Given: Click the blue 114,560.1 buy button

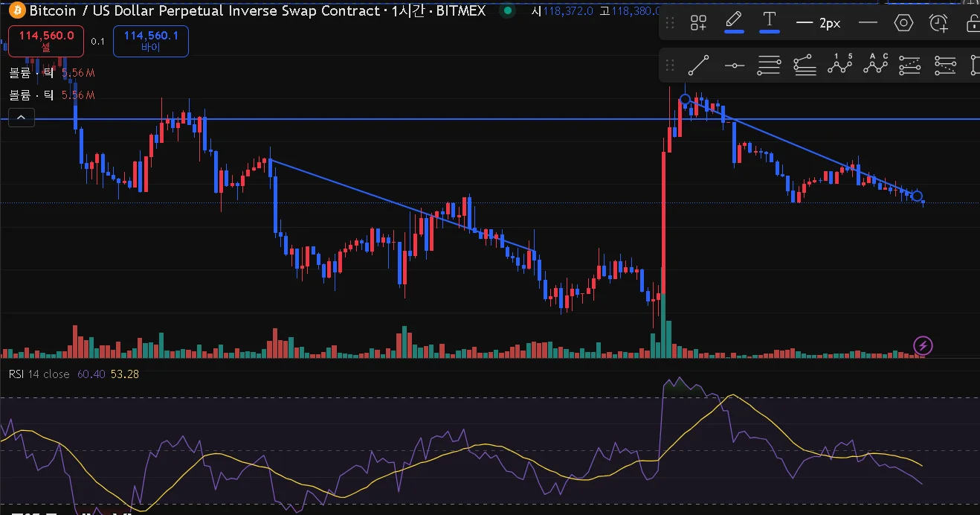Looking at the screenshot, I should (151, 41).
